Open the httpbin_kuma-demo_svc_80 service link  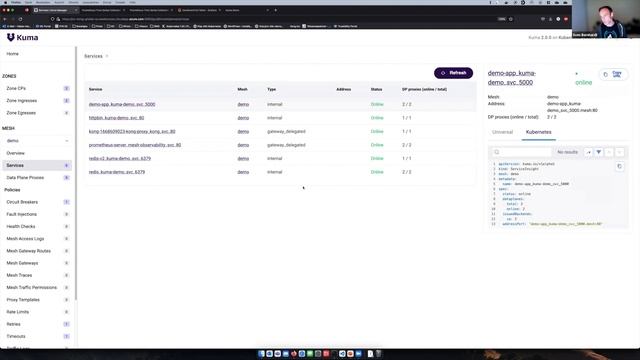[x=116, y=118]
